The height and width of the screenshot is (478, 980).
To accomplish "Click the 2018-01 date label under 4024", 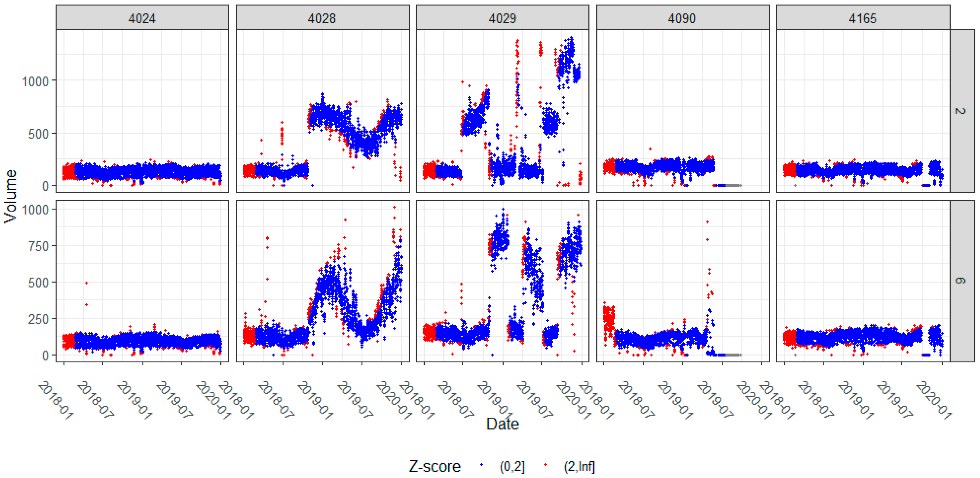I will pyautogui.click(x=56, y=400).
